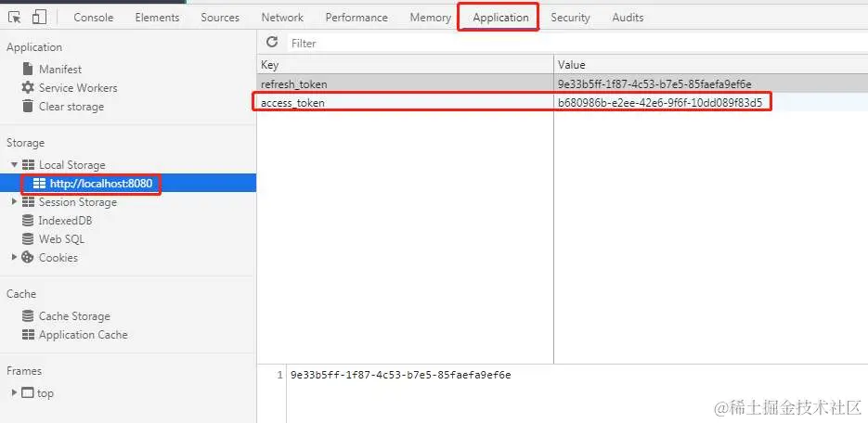Click the Value column header
This screenshot has height=423, width=868.
pos(711,65)
